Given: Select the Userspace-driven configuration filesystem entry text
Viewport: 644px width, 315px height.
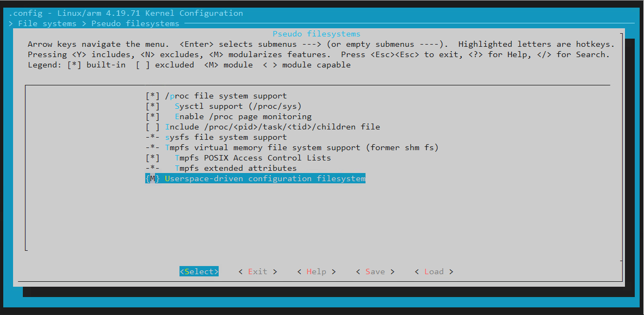Looking at the screenshot, I should point(265,178).
